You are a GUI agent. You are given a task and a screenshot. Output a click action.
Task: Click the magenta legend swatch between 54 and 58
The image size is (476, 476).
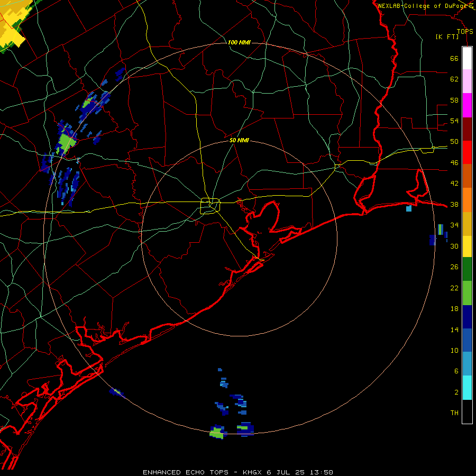[x=467, y=105]
